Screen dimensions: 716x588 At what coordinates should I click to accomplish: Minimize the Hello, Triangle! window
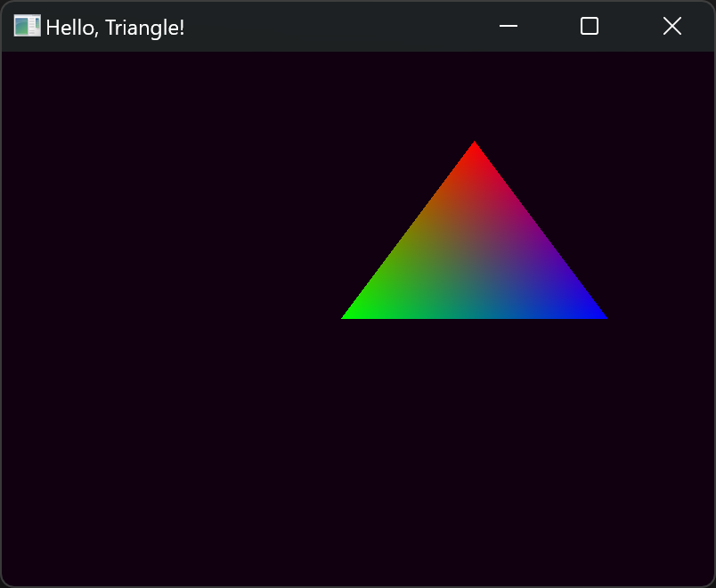tap(509, 27)
